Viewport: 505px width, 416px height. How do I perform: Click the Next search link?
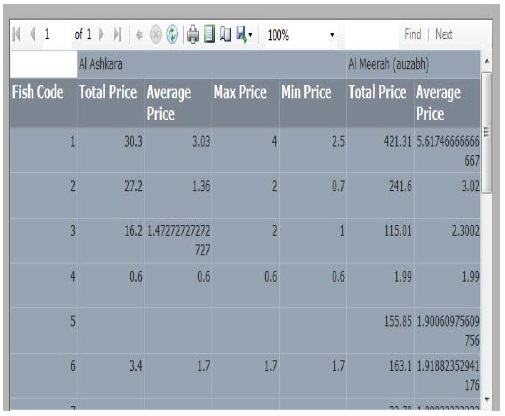click(x=444, y=34)
